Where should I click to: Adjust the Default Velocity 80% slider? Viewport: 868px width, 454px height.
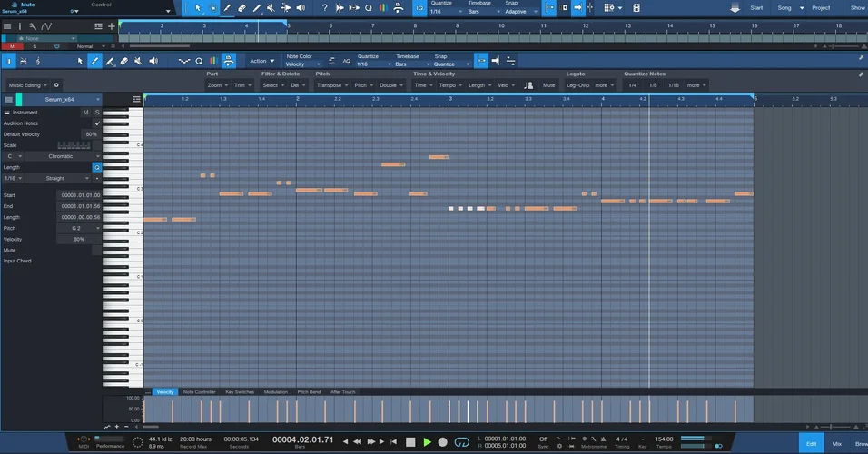click(x=91, y=133)
